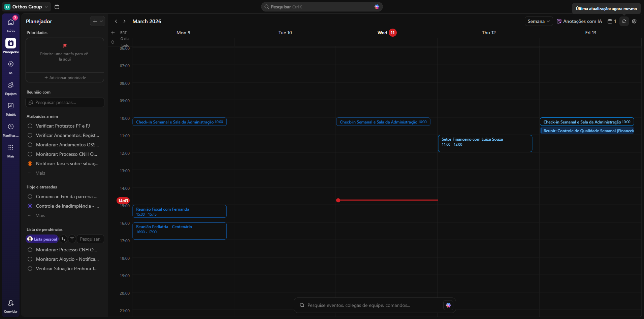644x319 pixels.
Task: Toggle status circle of 'Notificar: Tarses' task
Action: tap(30, 164)
